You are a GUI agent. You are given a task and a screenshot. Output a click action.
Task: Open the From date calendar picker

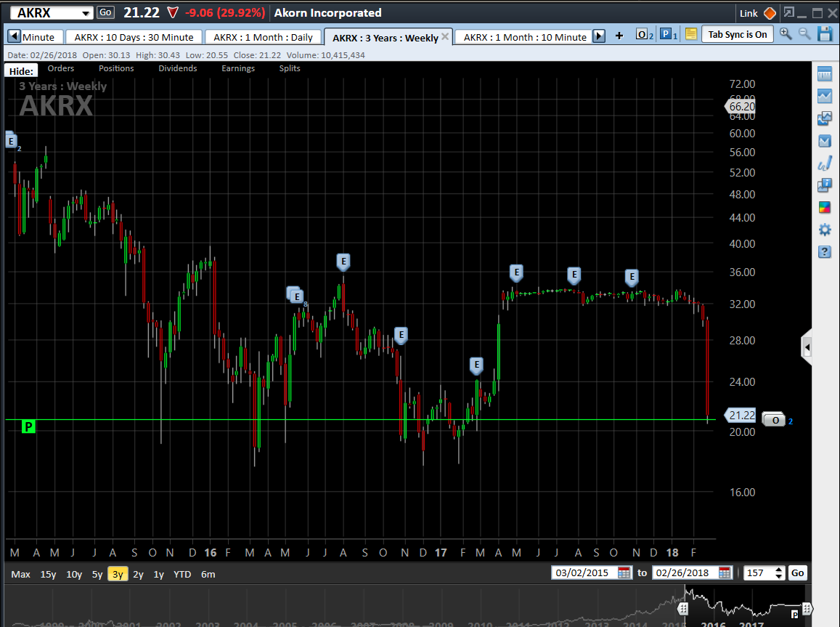tap(624, 573)
